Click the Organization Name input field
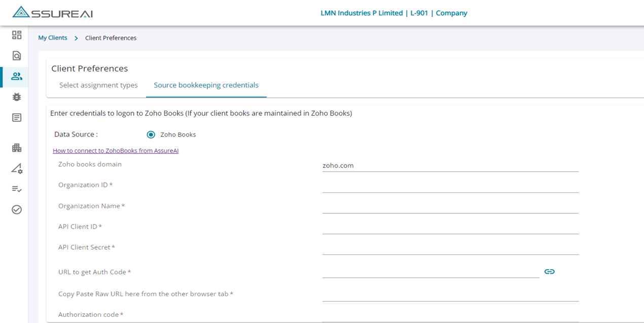The image size is (644, 323). pos(450,207)
